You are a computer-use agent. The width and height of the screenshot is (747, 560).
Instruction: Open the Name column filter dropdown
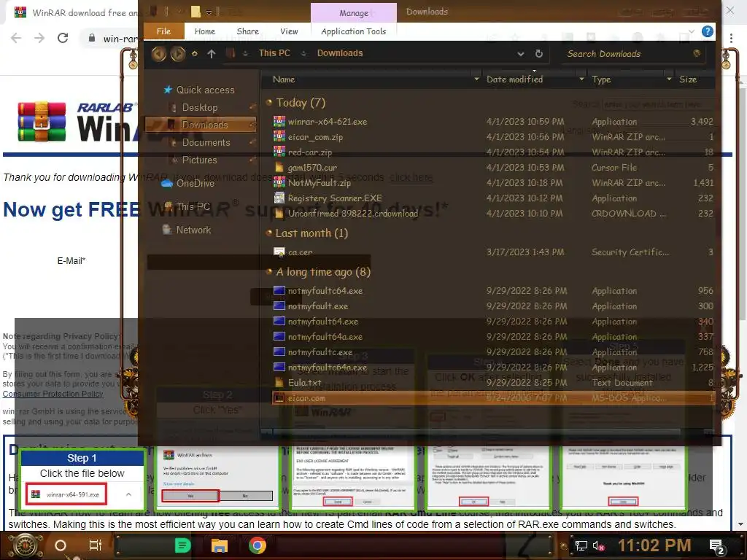[x=476, y=79]
